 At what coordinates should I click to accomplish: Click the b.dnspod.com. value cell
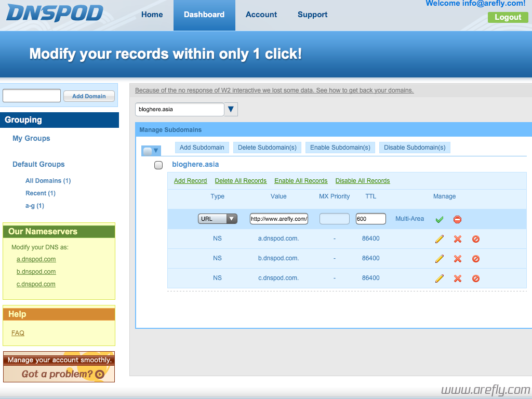(278, 258)
